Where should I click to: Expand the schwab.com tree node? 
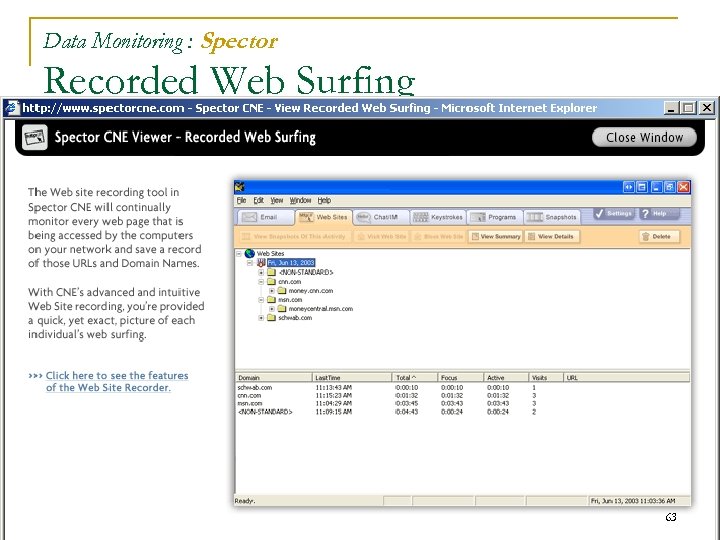(x=261, y=317)
